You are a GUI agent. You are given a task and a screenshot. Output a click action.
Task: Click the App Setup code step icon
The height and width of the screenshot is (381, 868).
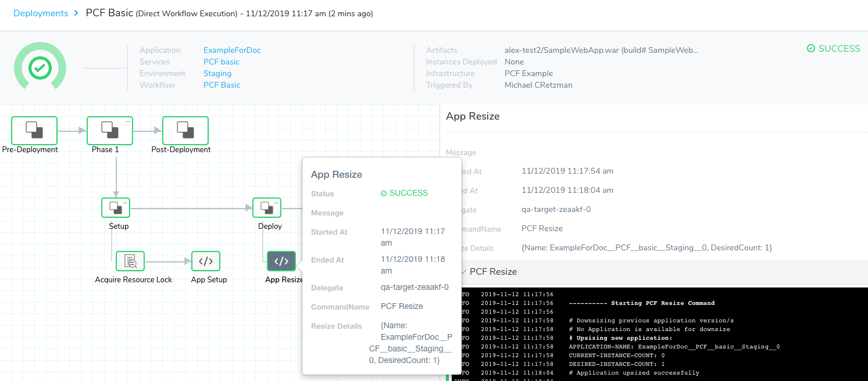tap(206, 261)
